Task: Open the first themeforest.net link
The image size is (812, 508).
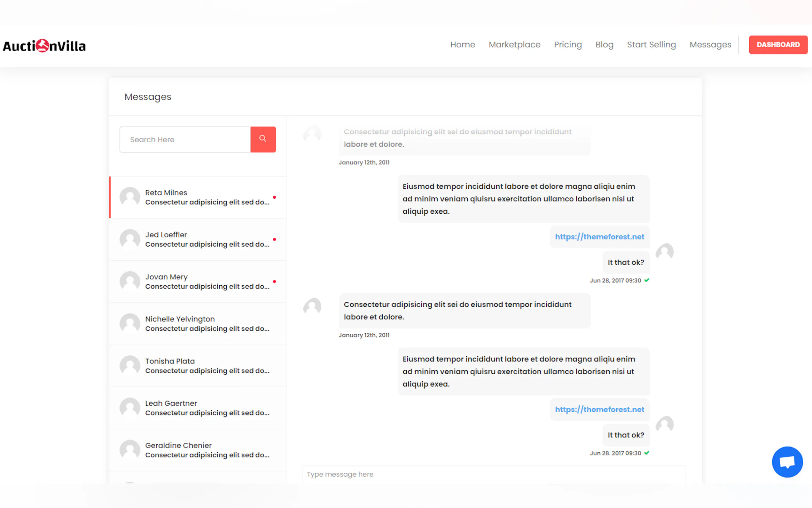Action: click(x=599, y=237)
